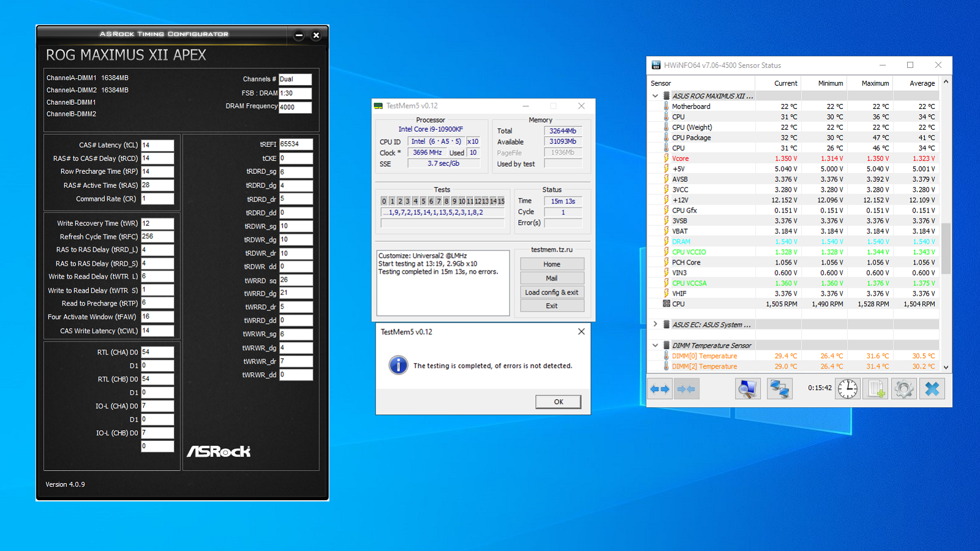Click the CAS# Latency (tCL) value field

point(157,145)
